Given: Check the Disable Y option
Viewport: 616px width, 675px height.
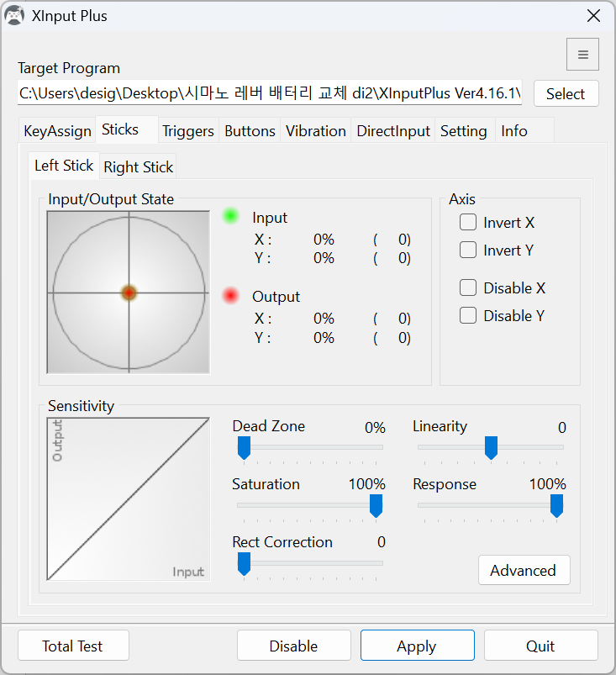Looking at the screenshot, I should pyautogui.click(x=468, y=315).
